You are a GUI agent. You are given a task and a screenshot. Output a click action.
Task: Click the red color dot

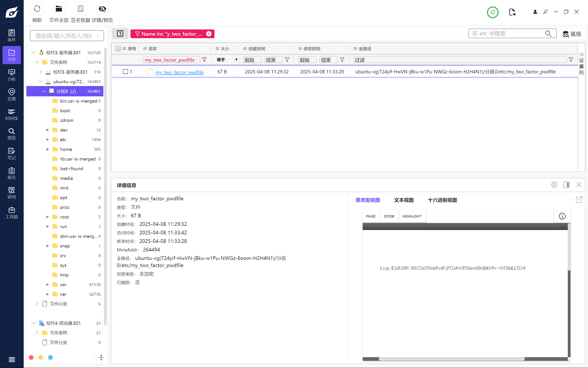(31, 357)
